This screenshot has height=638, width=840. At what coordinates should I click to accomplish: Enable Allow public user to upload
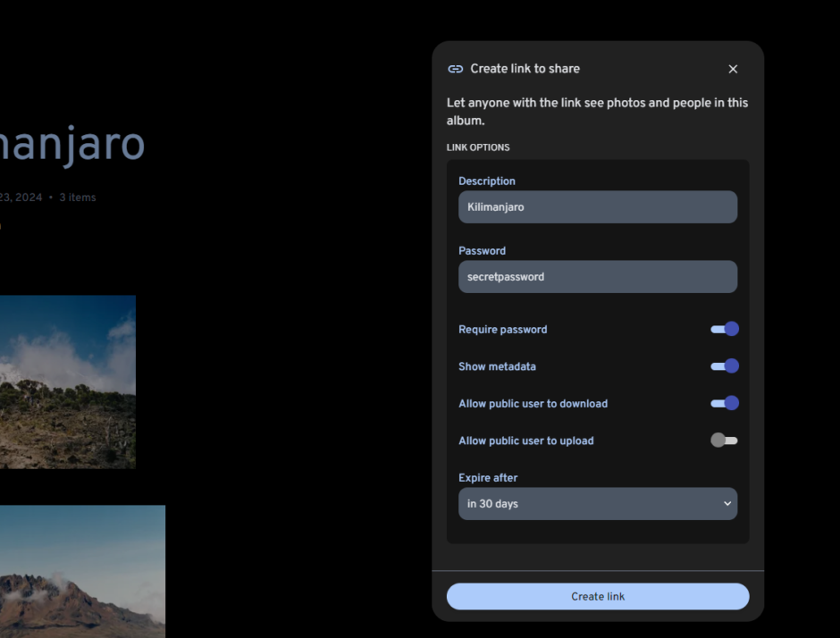724,440
